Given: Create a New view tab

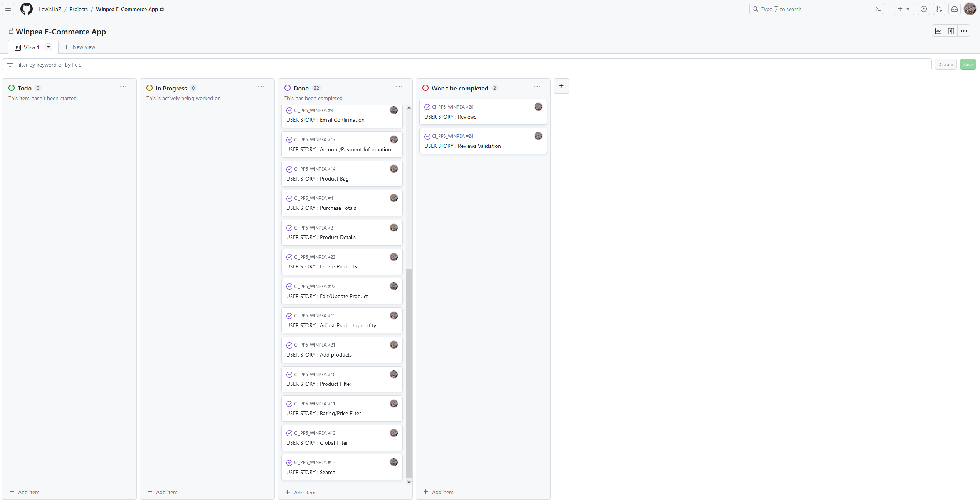Looking at the screenshot, I should [x=80, y=47].
